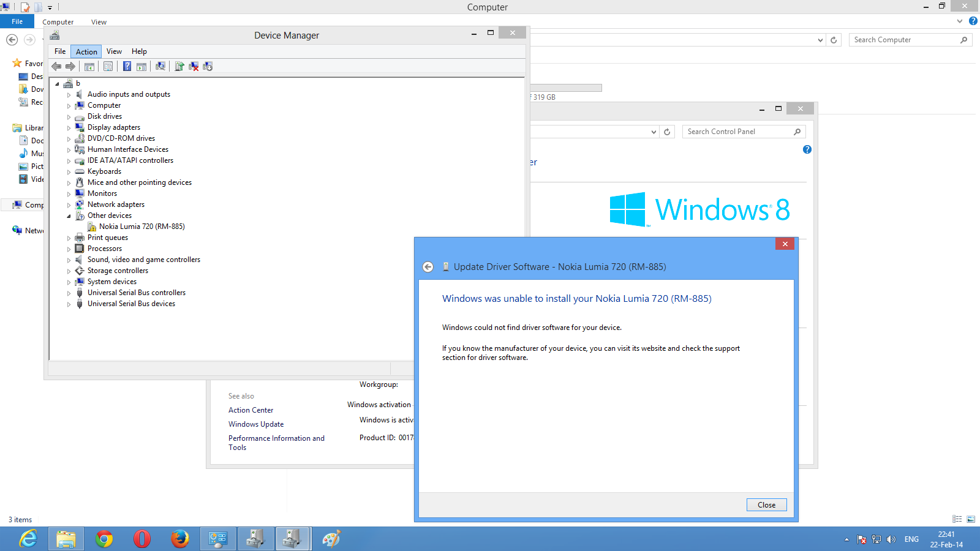Viewport: 980px width, 551px height.
Task: Click the Uninstall device toolbar icon
Action: point(194,66)
